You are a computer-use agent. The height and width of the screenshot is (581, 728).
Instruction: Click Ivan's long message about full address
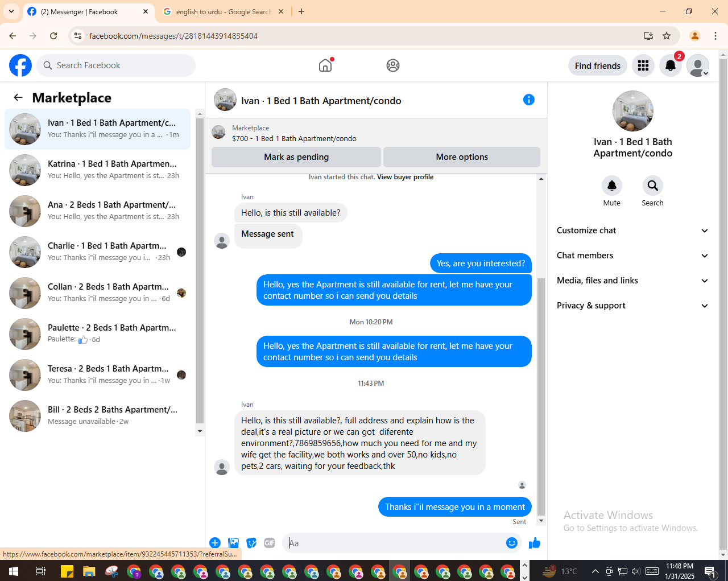point(360,443)
